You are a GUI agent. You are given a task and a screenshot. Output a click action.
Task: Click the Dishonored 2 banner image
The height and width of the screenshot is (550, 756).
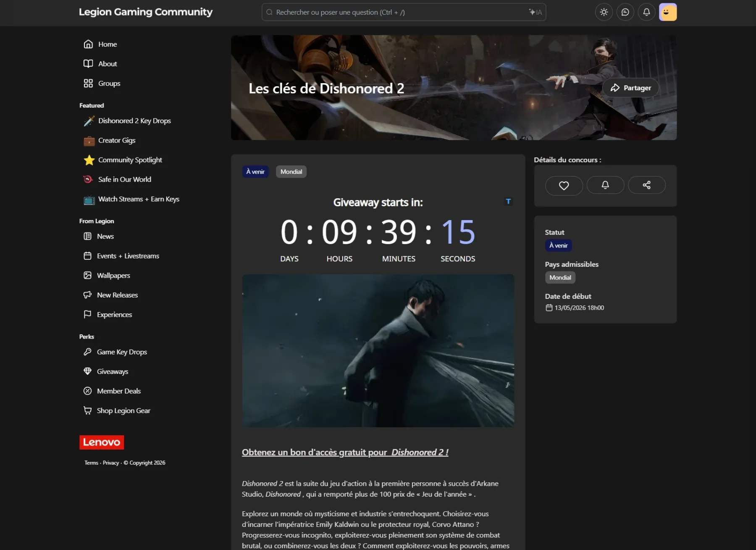tap(454, 87)
